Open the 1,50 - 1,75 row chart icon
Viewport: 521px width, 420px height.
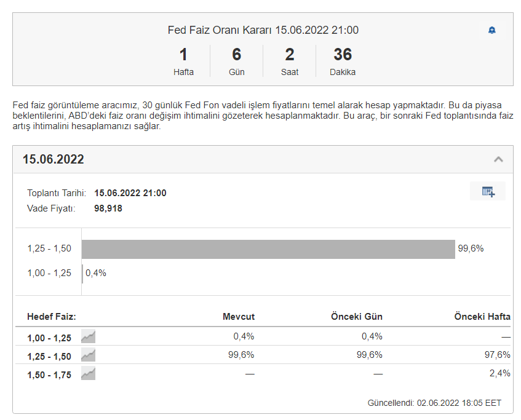pyautogui.click(x=88, y=373)
